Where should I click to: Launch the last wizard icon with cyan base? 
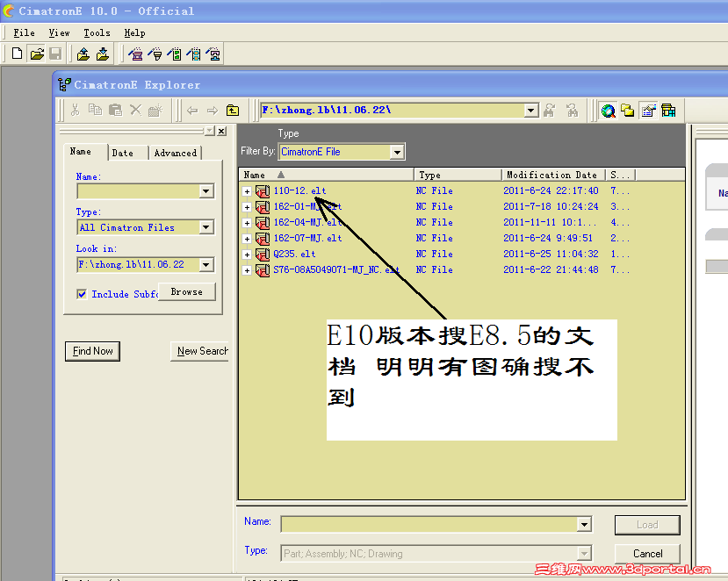[x=213, y=54]
